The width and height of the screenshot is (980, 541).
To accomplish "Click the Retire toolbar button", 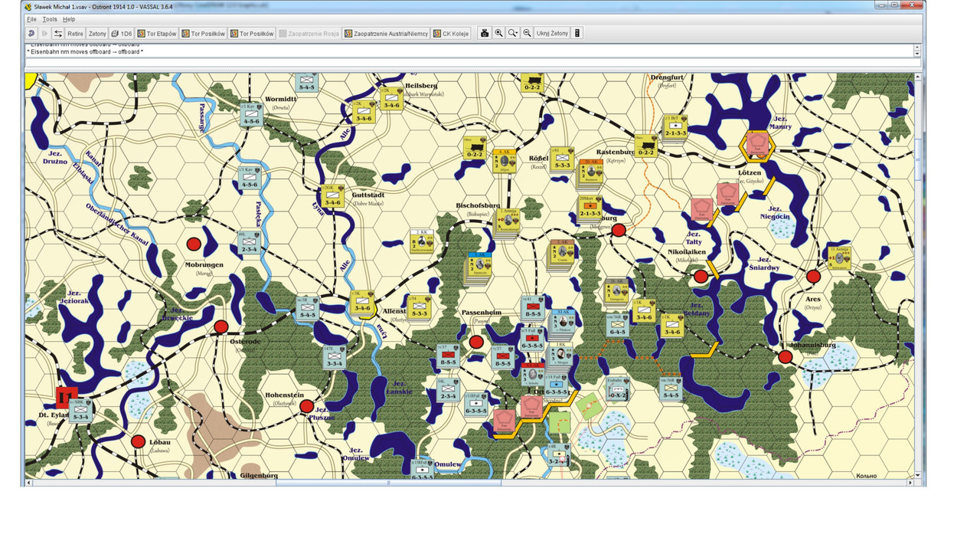I will pos(75,34).
